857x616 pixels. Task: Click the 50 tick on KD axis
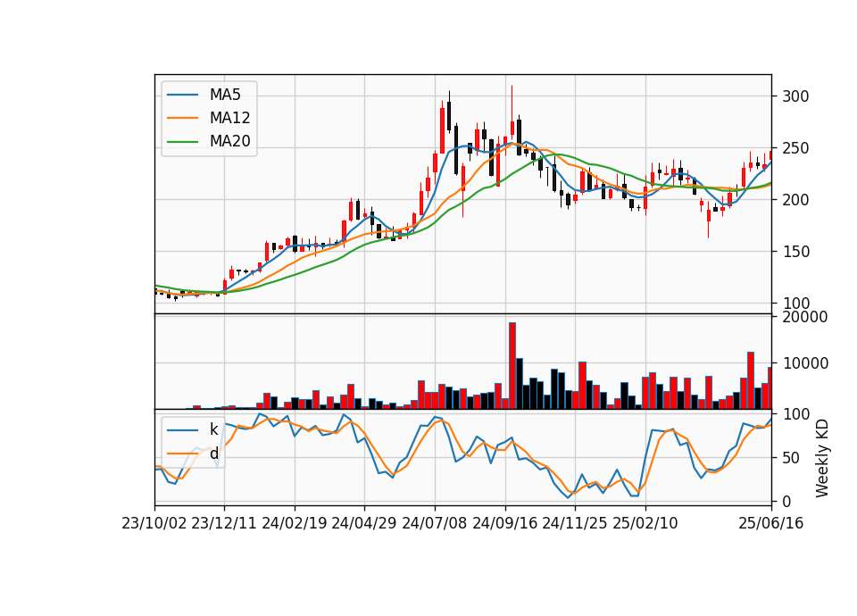791,458
